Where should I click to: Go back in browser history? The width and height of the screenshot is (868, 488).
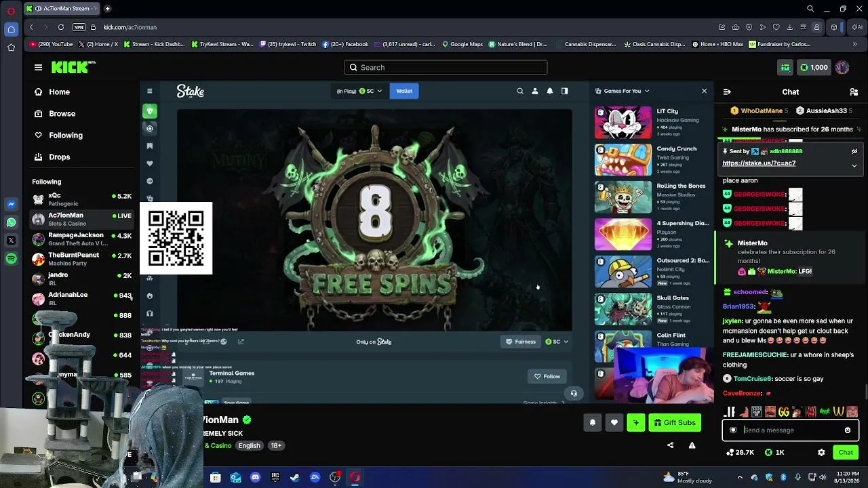point(31,27)
